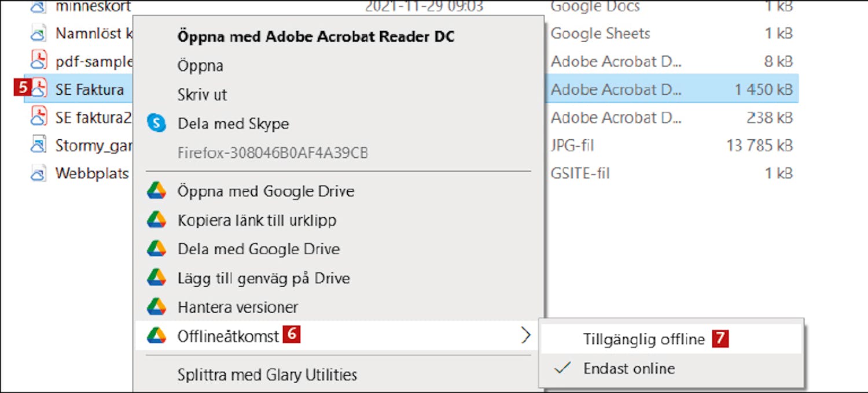Select Skriv ut from context menu

pyautogui.click(x=202, y=95)
